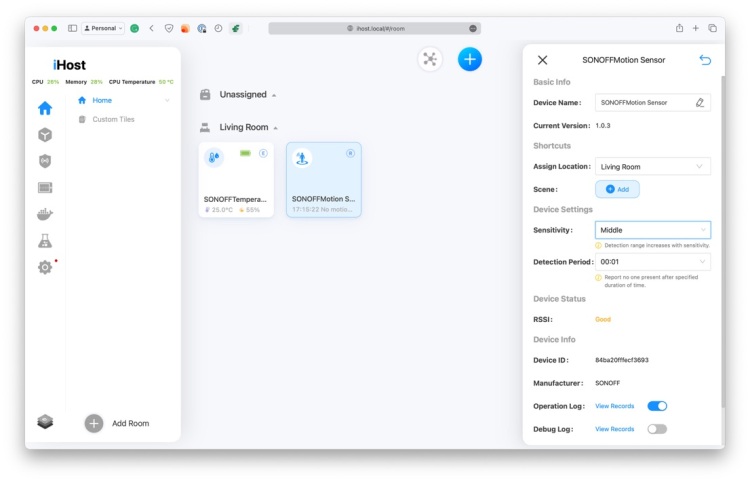Image resolution: width=750 pixels, height=482 pixels.
Task: Click the browser shield privacy icon
Action: 168,28
